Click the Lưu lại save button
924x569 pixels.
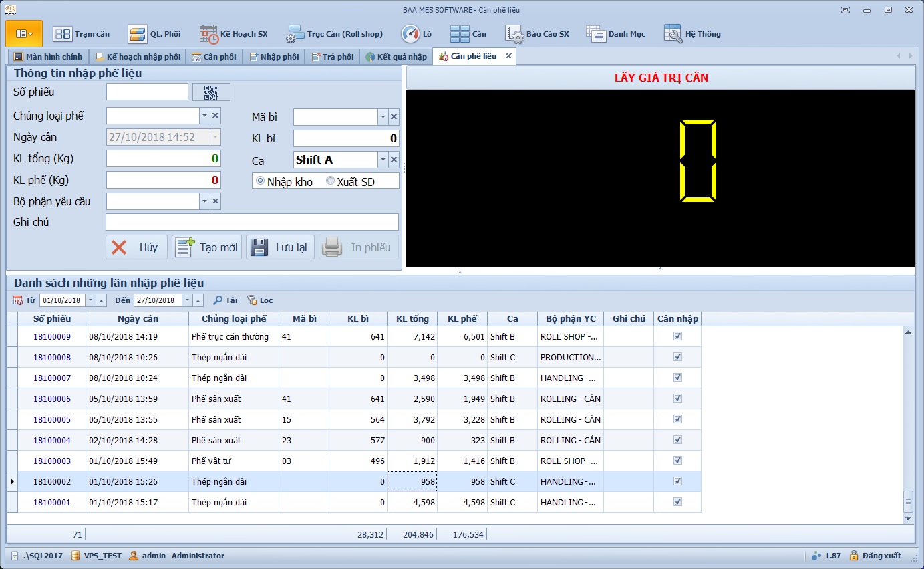point(281,247)
